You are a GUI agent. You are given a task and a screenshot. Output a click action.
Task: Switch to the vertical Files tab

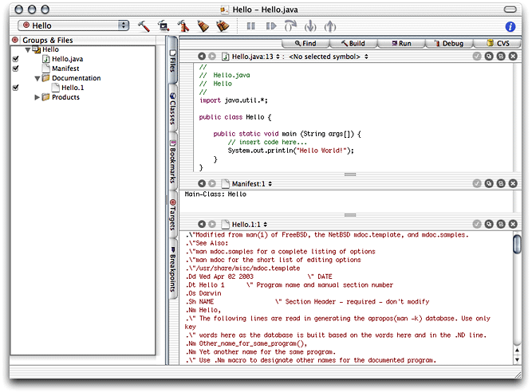[x=172, y=61]
